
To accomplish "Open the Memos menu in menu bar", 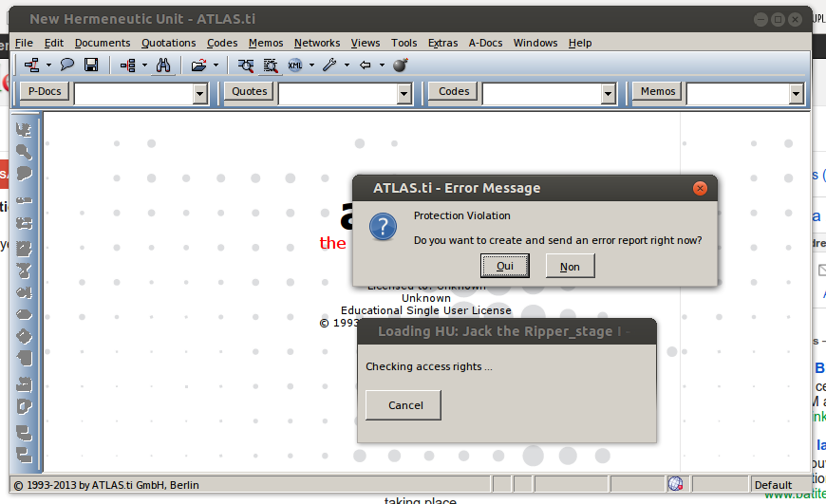I will point(266,43).
